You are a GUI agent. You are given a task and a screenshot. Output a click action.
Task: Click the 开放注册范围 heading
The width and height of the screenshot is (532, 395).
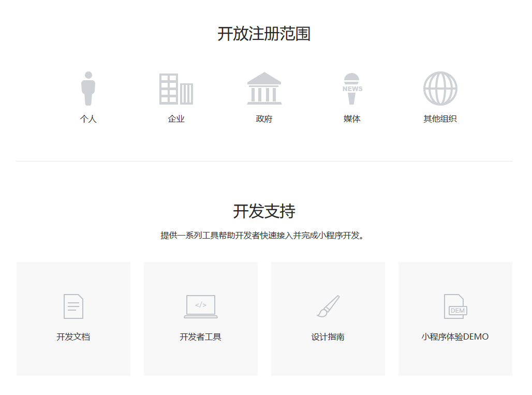pyautogui.click(x=264, y=34)
